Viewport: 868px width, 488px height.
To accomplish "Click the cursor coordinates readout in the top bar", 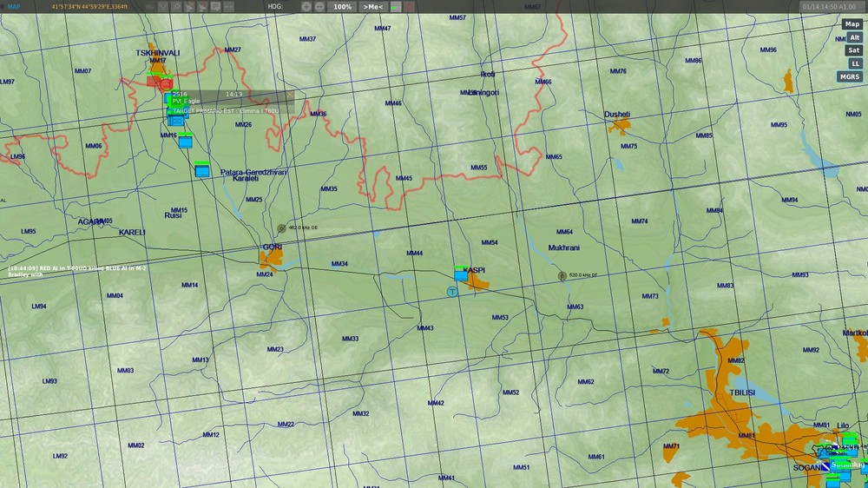I will click(89, 7).
